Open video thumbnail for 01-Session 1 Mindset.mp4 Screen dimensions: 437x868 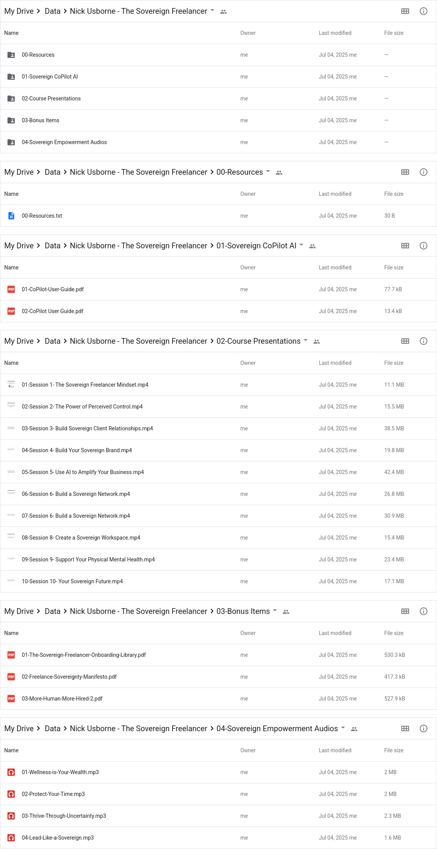[x=11, y=385]
